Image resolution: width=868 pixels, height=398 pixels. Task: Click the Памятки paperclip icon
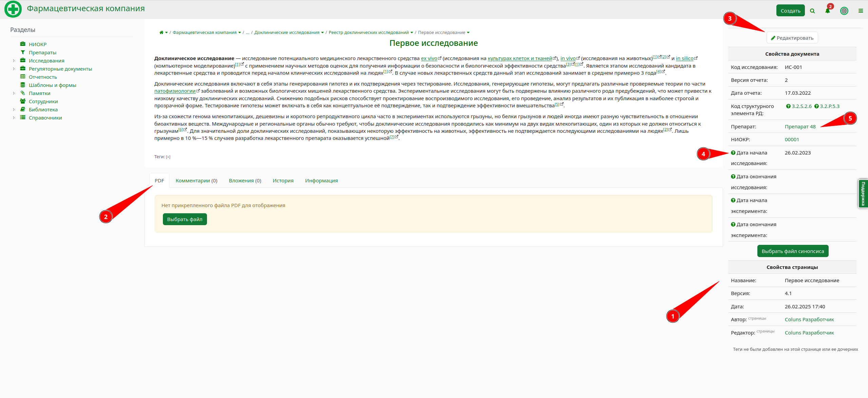tap(23, 93)
